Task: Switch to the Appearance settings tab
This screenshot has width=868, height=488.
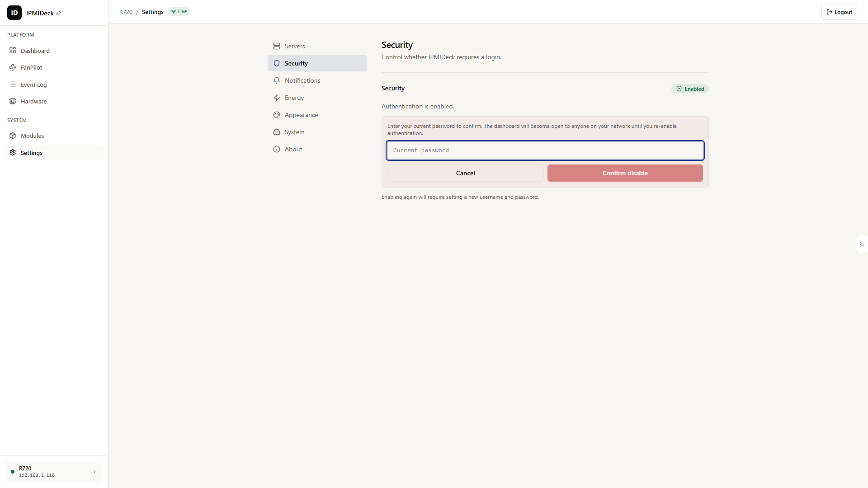Action: point(317,115)
